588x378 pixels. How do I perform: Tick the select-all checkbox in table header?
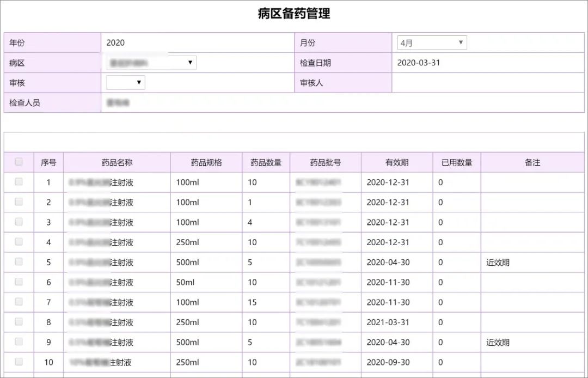point(19,162)
